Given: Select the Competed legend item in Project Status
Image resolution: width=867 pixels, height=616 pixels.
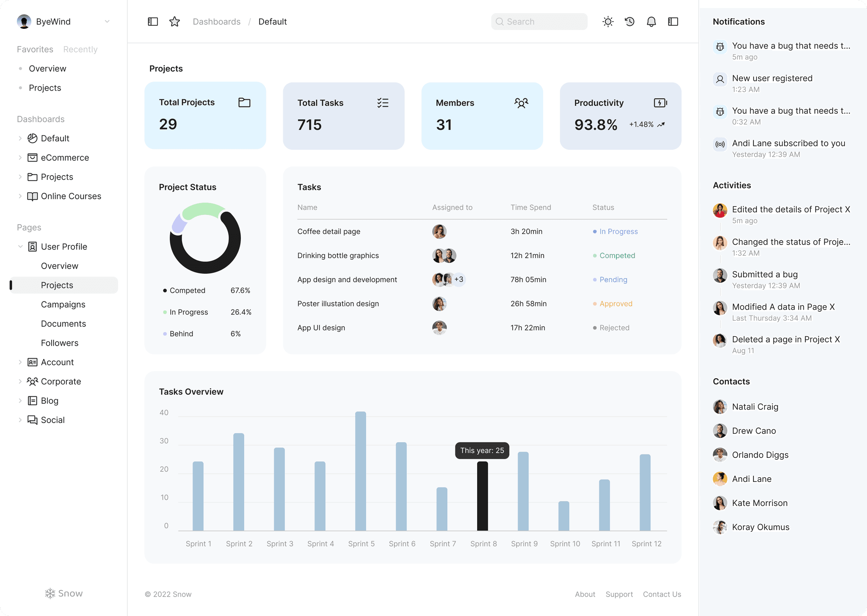Looking at the screenshot, I should point(187,290).
